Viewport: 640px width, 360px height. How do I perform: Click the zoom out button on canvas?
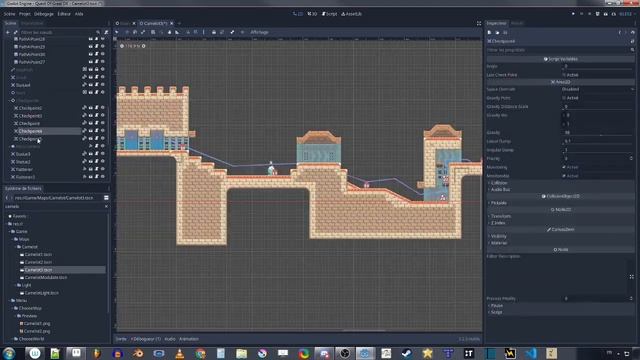click(122, 46)
